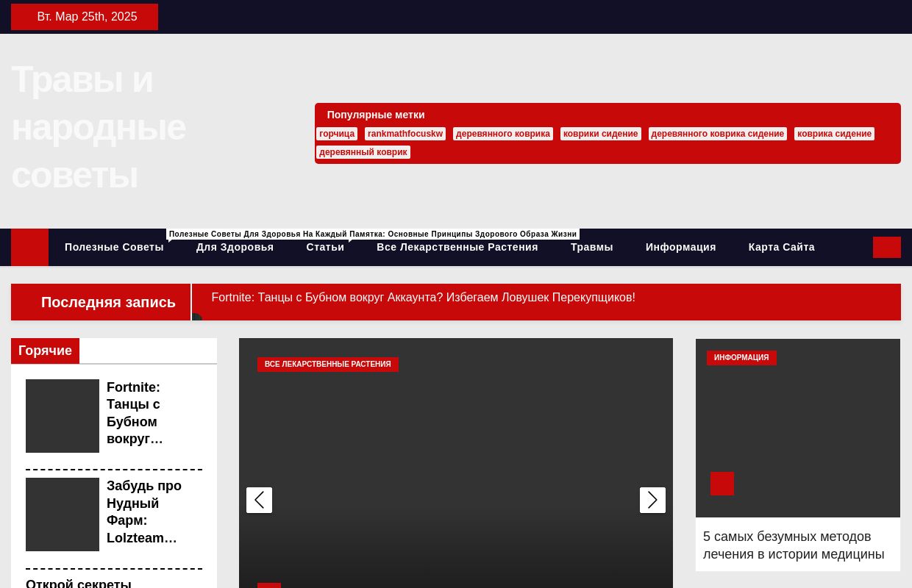Viewport: 912px width, 588px height.
Task: Click the red search button in navbar
Action: pos(886,247)
